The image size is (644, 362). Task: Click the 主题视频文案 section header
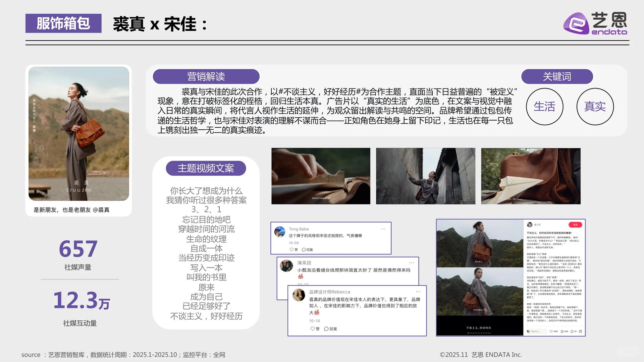(206, 168)
